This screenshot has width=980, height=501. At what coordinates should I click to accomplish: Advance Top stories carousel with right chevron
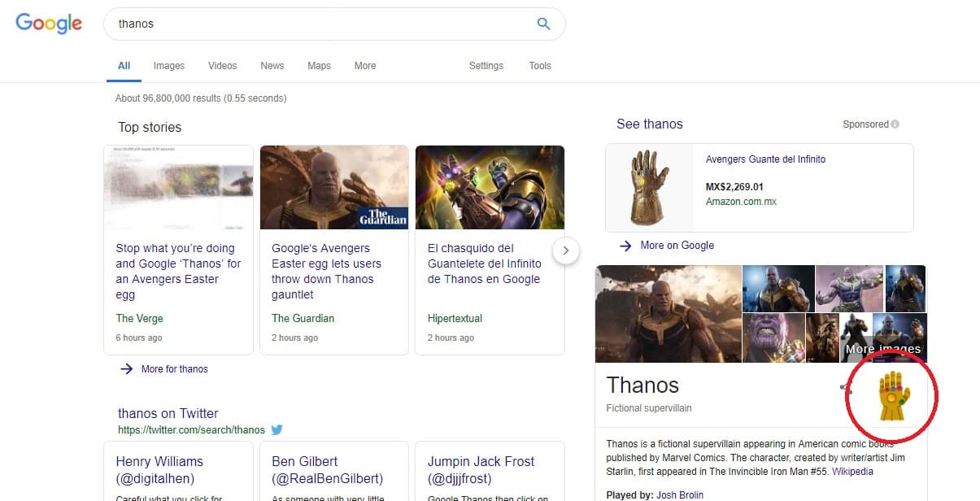565,250
